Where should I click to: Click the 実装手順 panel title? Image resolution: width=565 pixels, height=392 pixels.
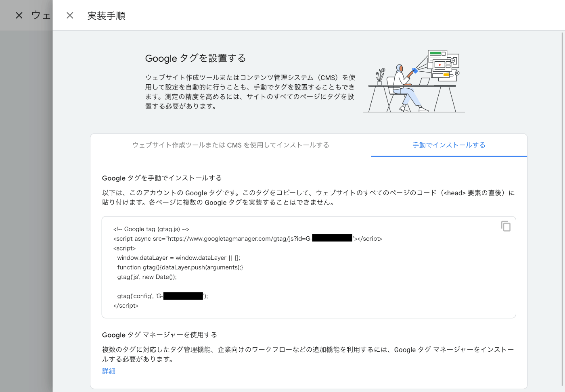coord(107,16)
